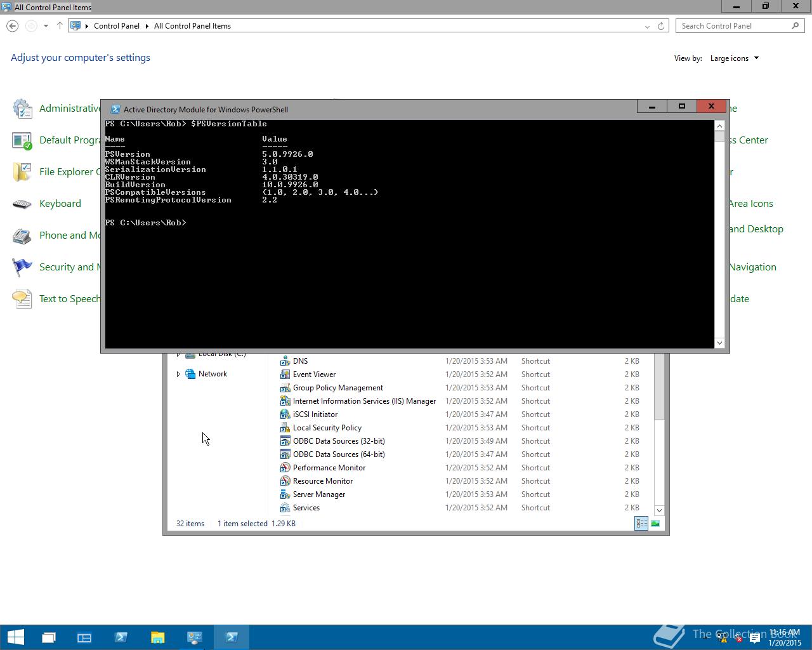
Task: Select Server Manager shortcut in file list
Action: pos(319,494)
